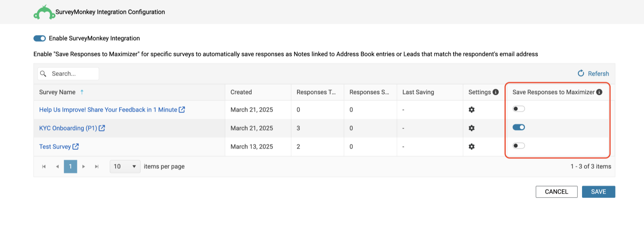Click responses total value 2 for Test Survey
The height and width of the screenshot is (225, 644).
tap(298, 147)
